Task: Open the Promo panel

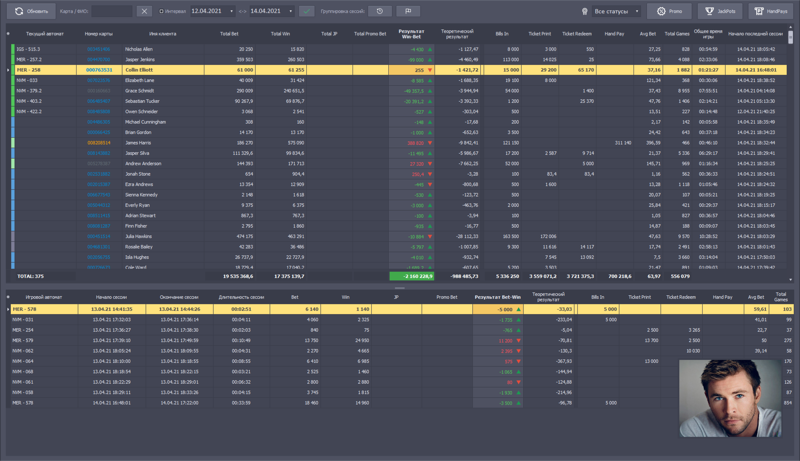Action: (x=670, y=11)
